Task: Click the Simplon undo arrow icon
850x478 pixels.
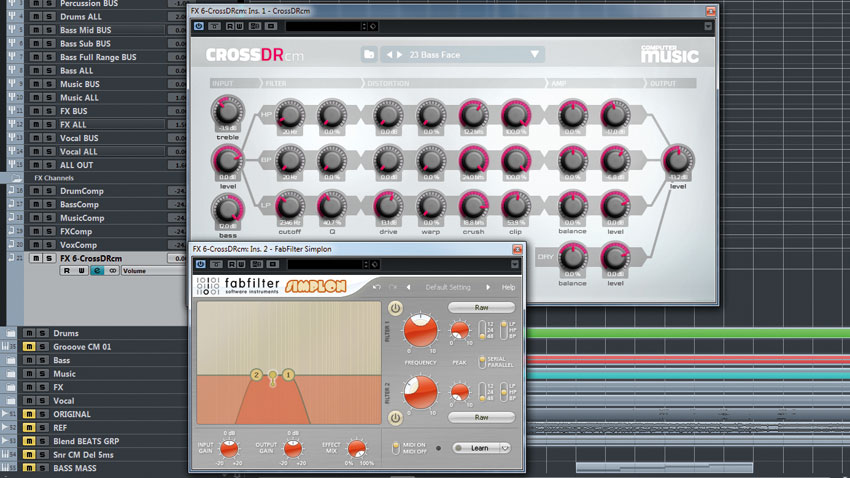Action: click(x=377, y=287)
